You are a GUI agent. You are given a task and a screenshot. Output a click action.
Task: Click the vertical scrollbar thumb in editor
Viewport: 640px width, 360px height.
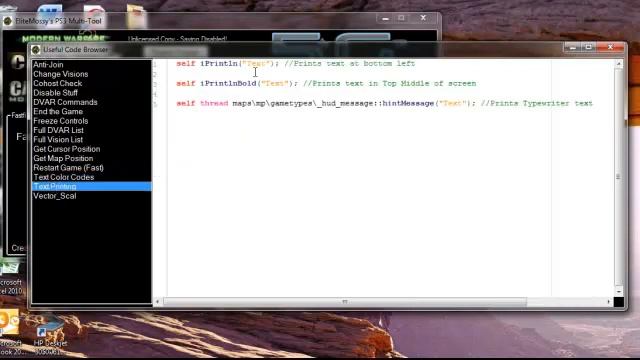(x=618, y=176)
